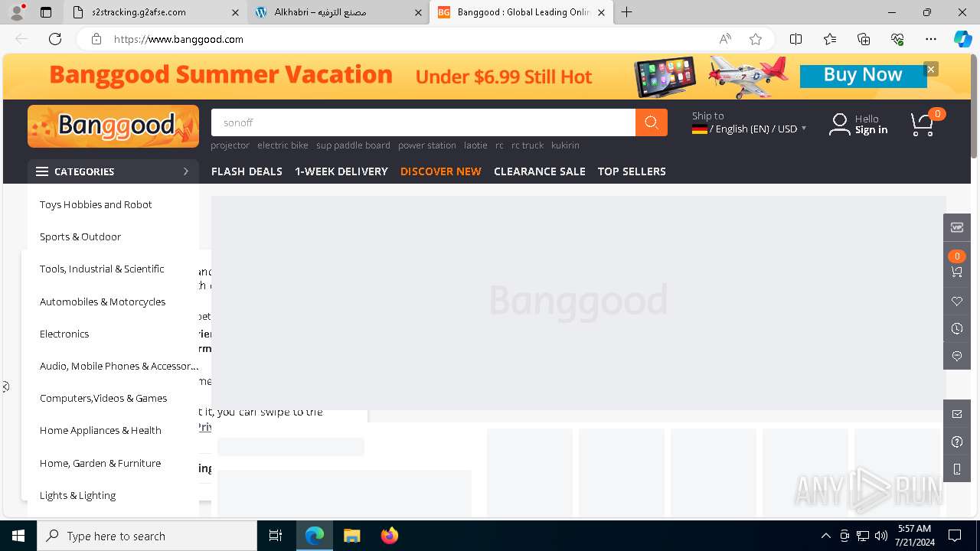The width and height of the screenshot is (980, 551).
Task: Open 1-WEEK DELIVERY menu item
Action: point(341,171)
